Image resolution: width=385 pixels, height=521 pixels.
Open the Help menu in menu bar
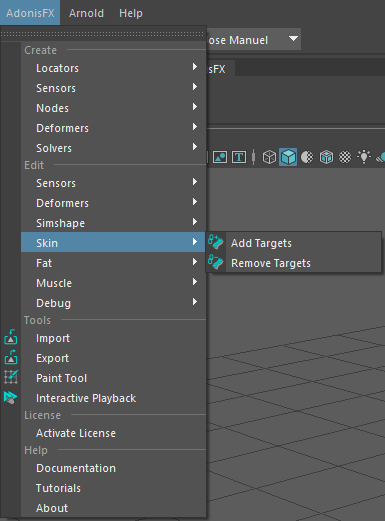[131, 13]
